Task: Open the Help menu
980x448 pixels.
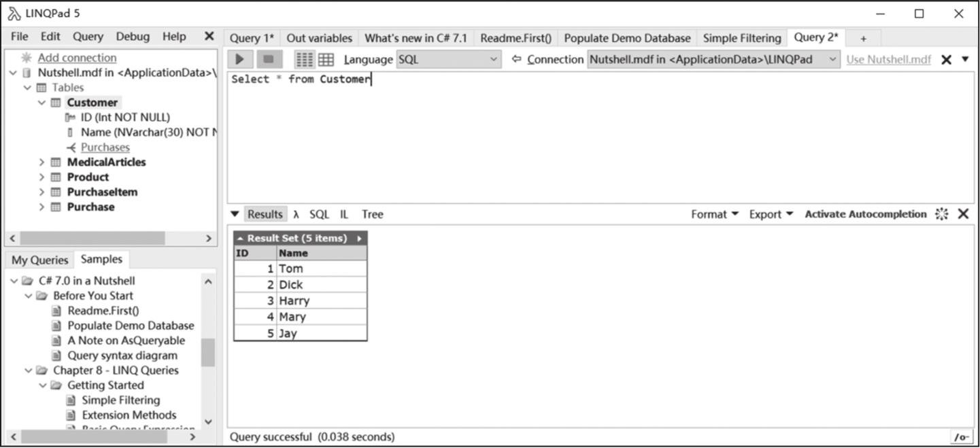Action: point(174,36)
